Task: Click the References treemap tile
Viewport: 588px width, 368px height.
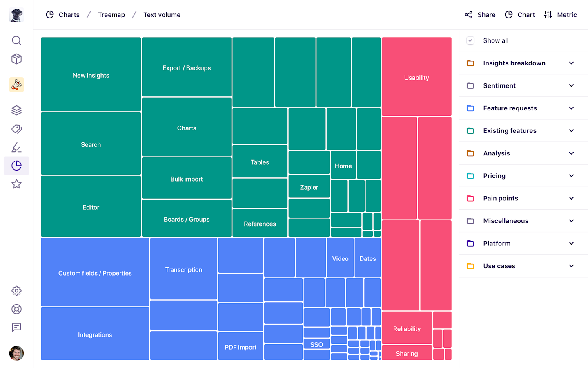Action: point(260,223)
